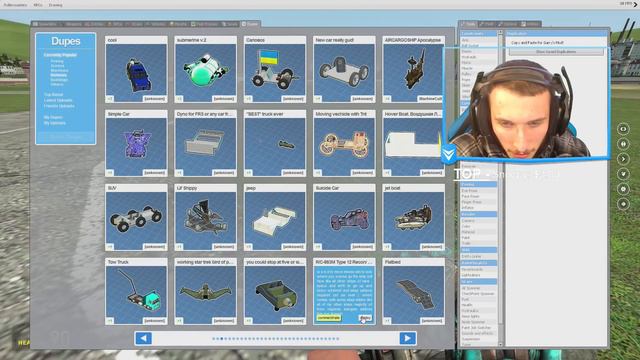Click the arrow at top-right corner
The height and width of the screenshot is (360, 640).
click(x=636, y=4)
